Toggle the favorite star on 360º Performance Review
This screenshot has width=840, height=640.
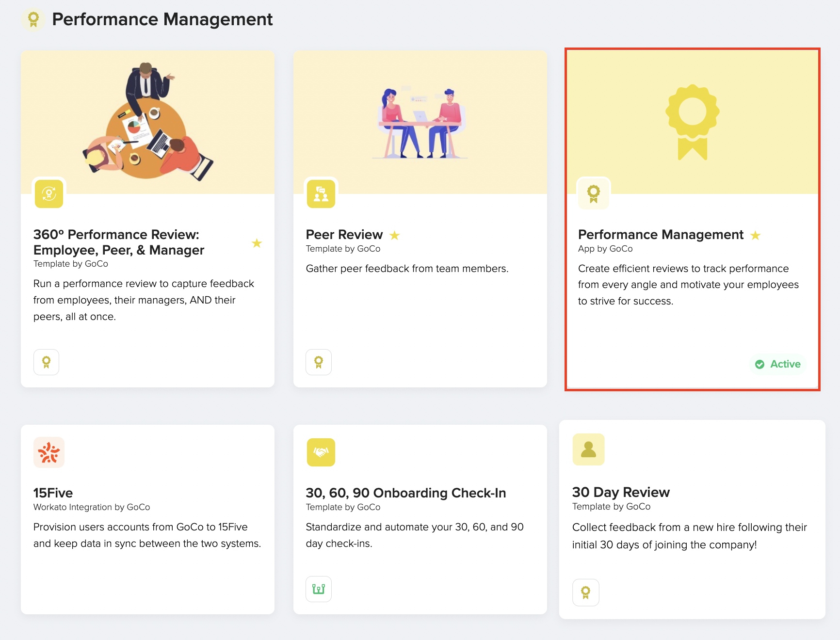point(257,243)
